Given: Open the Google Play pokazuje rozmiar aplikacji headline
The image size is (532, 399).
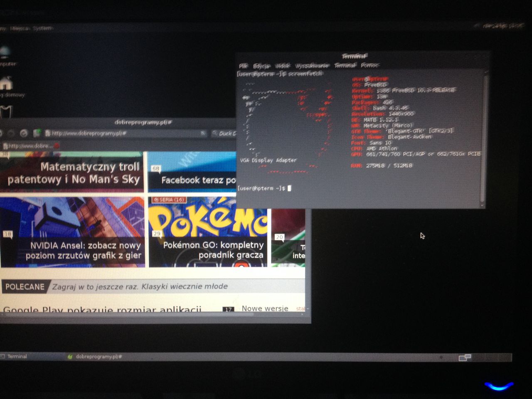Looking at the screenshot, I should click(x=102, y=309).
